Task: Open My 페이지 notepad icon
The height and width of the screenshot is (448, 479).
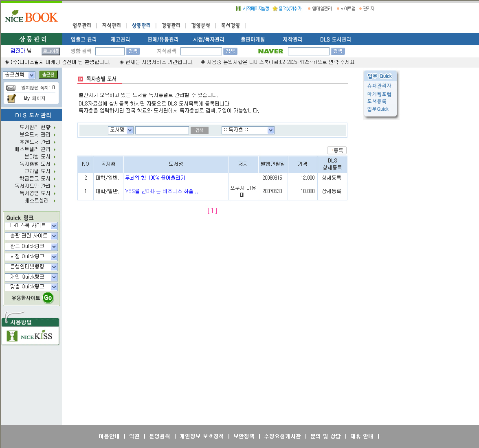Action: coord(11,98)
